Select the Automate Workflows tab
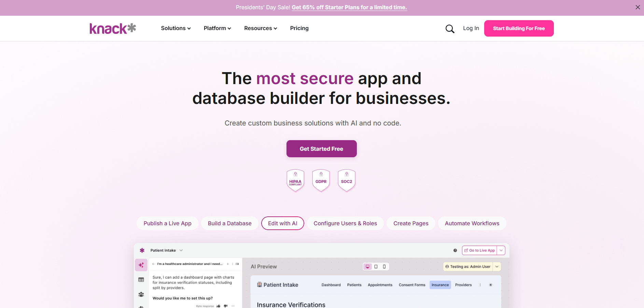The width and height of the screenshot is (644, 308). click(472, 223)
